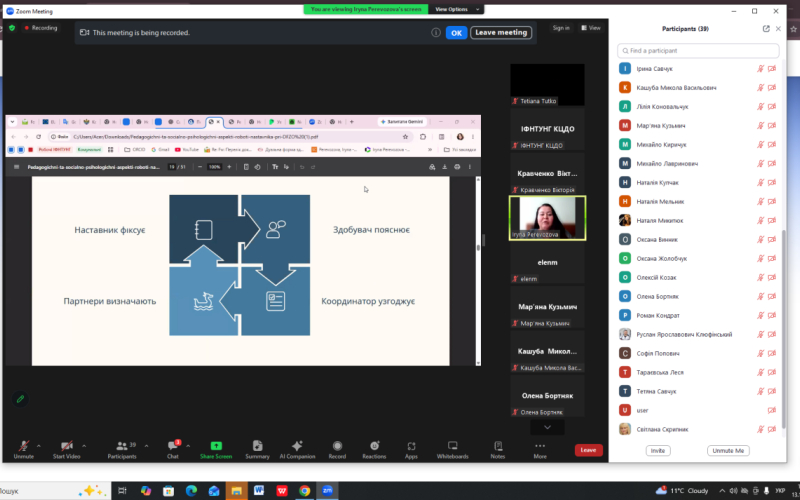Viewport: 800px width, 500px height.
Task: Open PDF sidebar hamburger menu
Action: click(16, 167)
